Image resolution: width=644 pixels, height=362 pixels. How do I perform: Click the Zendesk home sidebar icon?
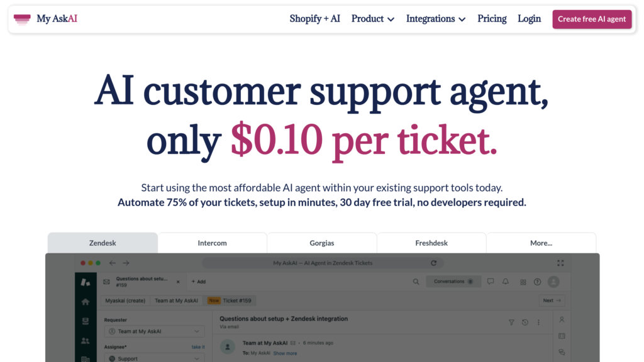(85, 302)
